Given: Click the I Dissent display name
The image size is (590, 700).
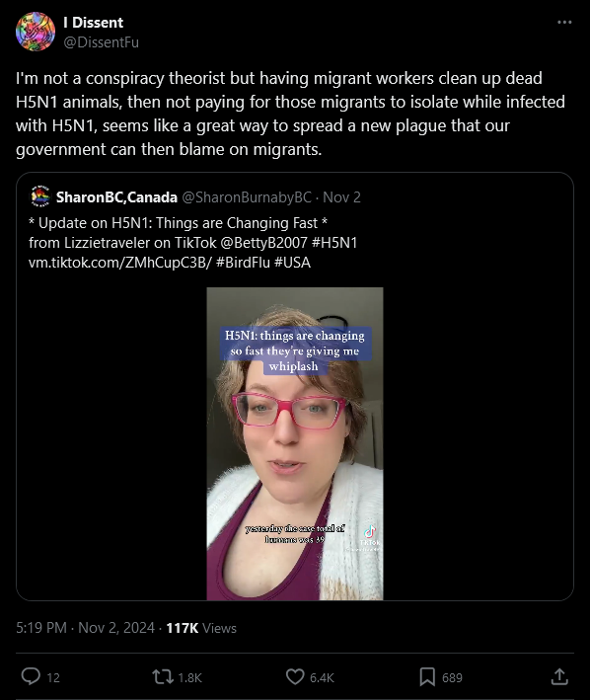Looking at the screenshot, I should [x=93, y=23].
